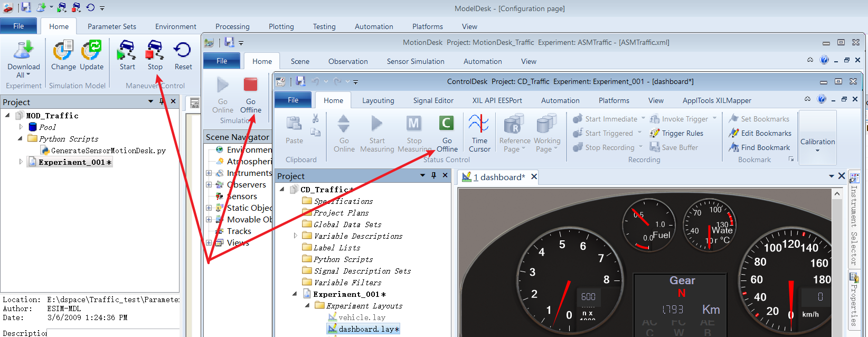
Task: Click Save Buffer
Action: click(x=674, y=147)
